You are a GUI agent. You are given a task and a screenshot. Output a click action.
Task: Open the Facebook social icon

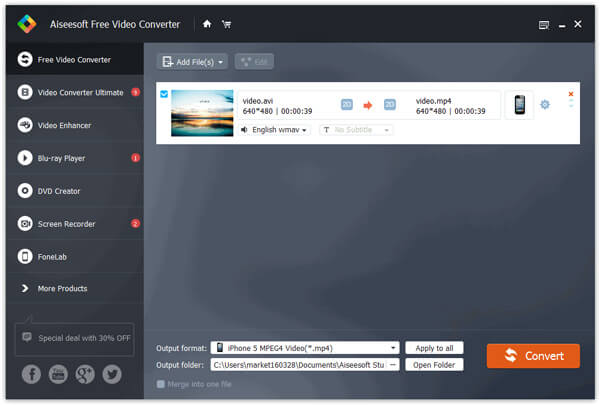pos(30,374)
